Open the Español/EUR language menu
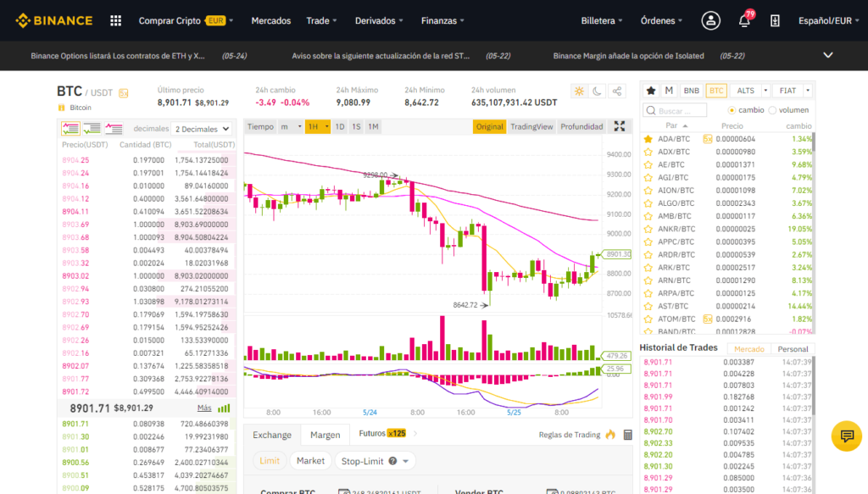 point(828,20)
